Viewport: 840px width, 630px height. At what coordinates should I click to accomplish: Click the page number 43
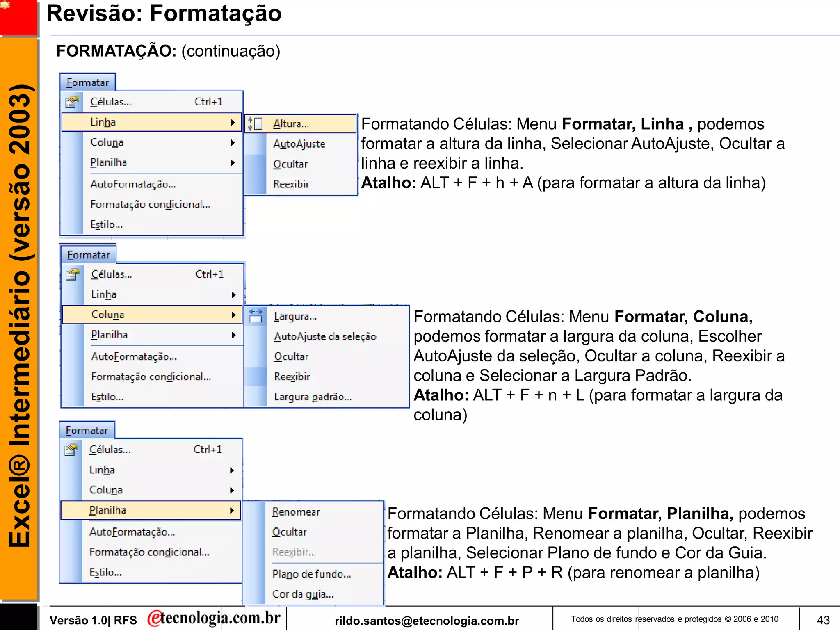pyautogui.click(x=823, y=620)
